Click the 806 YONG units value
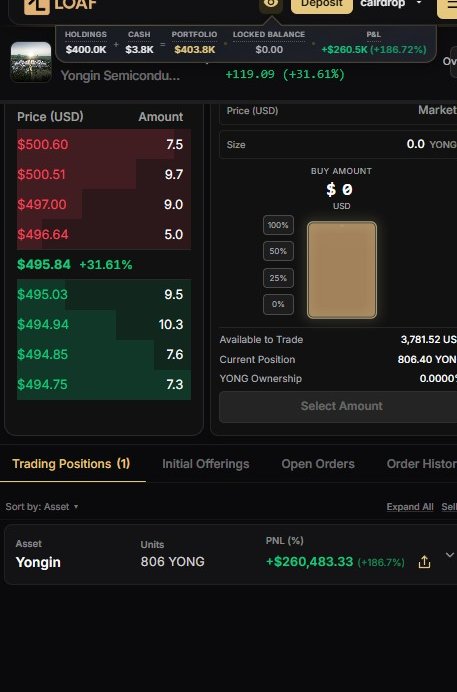 tap(172, 562)
